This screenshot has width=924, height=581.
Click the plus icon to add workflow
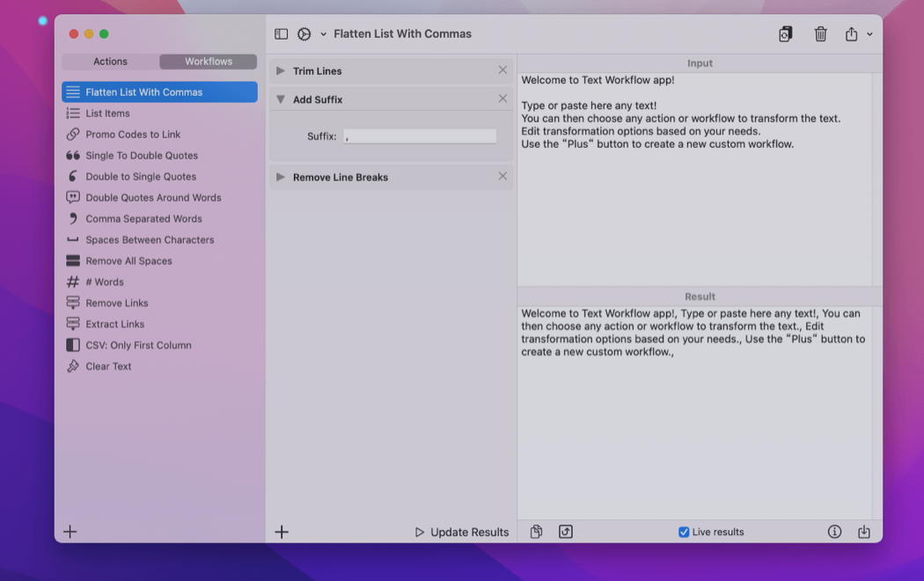point(70,532)
